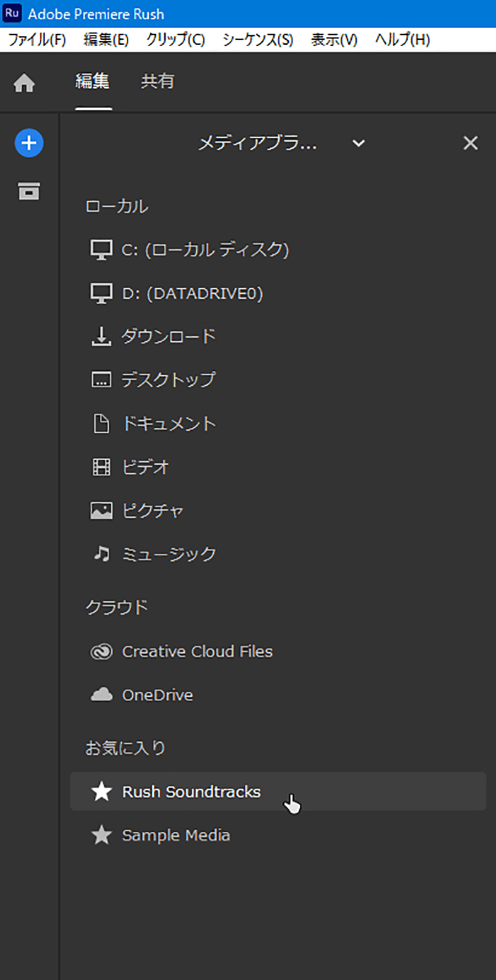Click the ビデオ film strip icon
The height and width of the screenshot is (980, 496).
[x=101, y=467]
